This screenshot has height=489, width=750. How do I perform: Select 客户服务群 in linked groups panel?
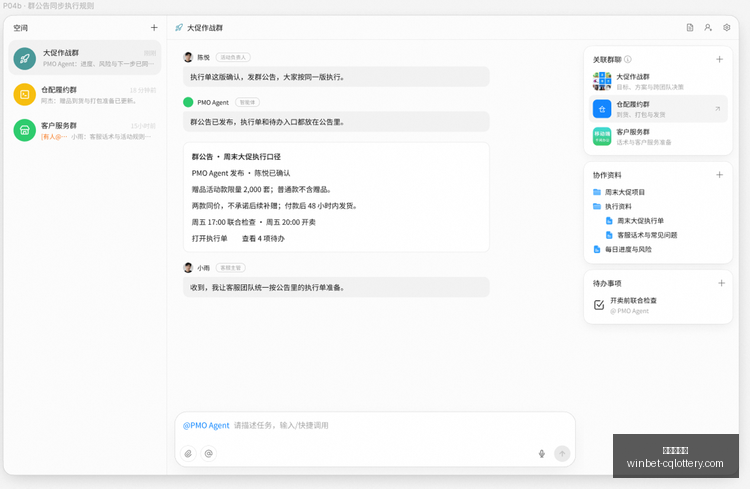(x=658, y=136)
